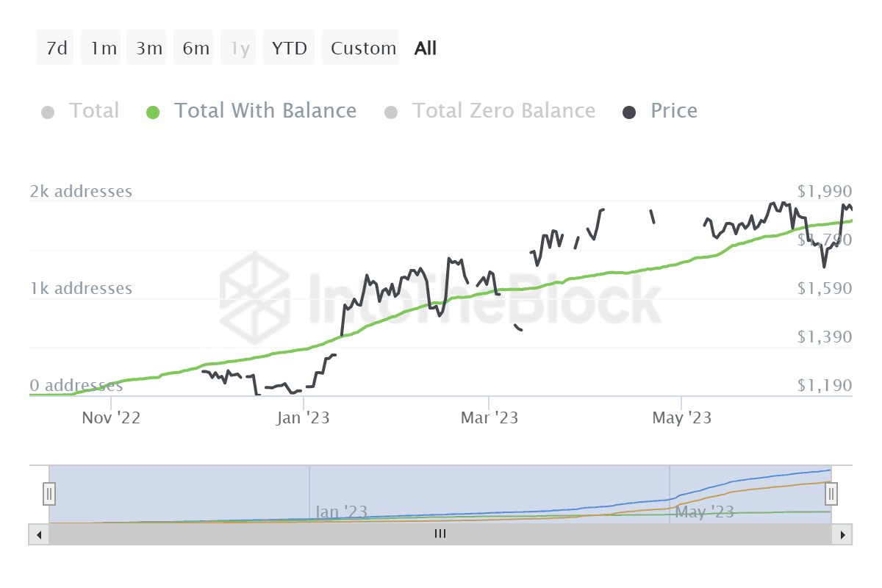Click the scrollbar right arrow

click(844, 534)
